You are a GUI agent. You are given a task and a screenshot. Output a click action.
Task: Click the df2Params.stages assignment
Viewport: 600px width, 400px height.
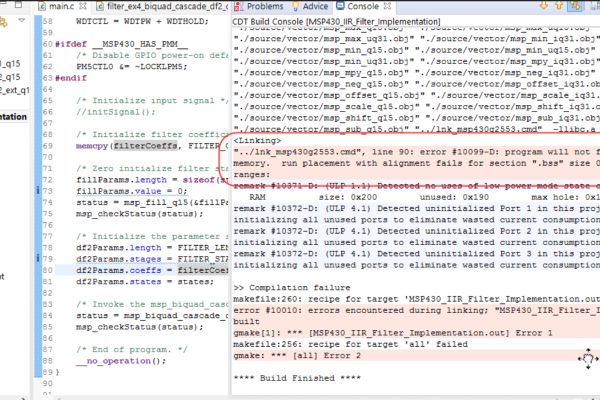pos(152,259)
